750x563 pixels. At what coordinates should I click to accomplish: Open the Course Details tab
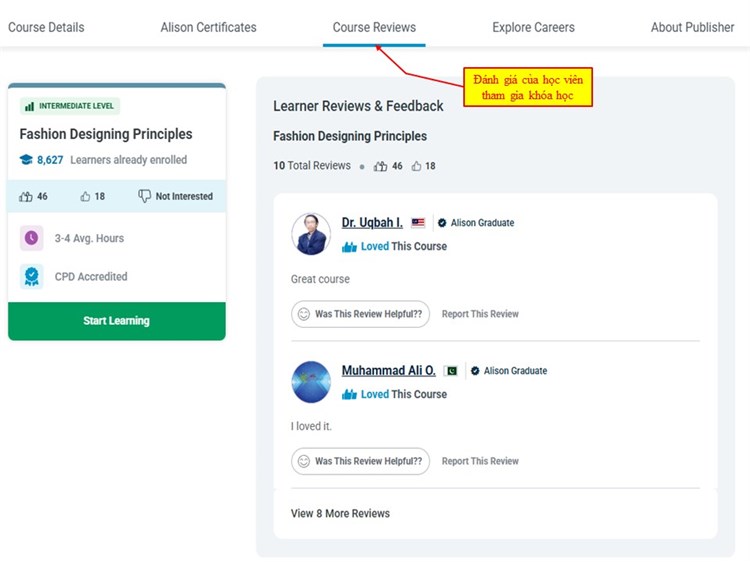click(46, 27)
